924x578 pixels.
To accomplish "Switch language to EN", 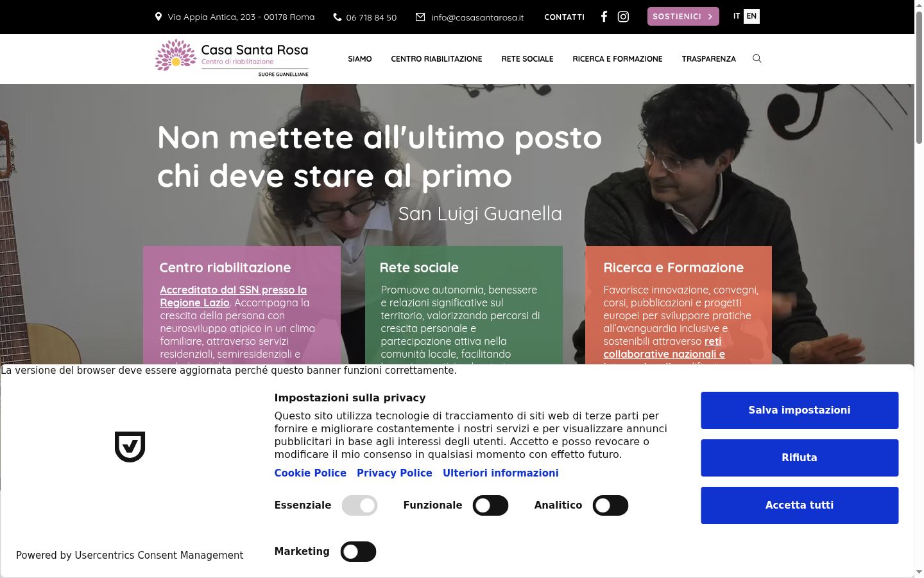I will pos(751,16).
